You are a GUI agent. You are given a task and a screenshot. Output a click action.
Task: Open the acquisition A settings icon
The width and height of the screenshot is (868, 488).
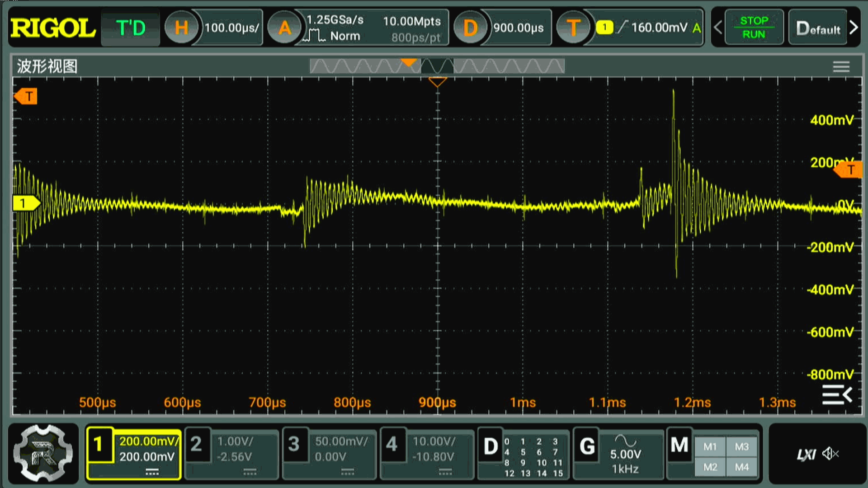[284, 28]
